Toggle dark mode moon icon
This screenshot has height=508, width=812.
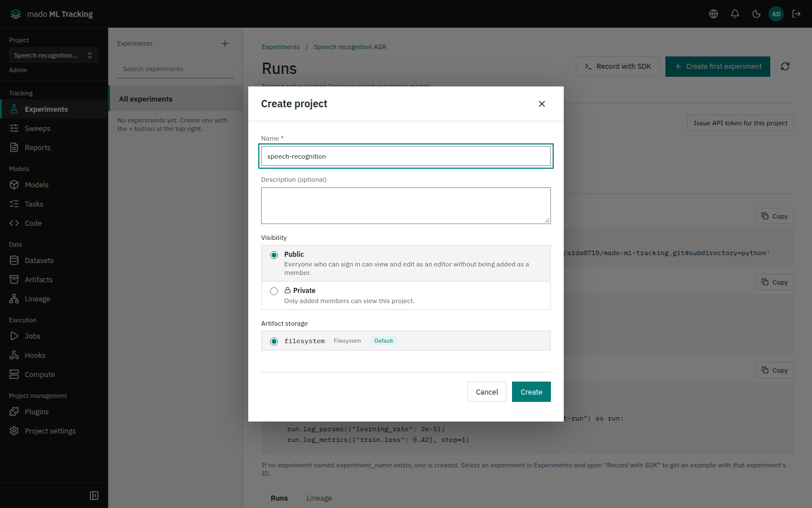pos(756,14)
